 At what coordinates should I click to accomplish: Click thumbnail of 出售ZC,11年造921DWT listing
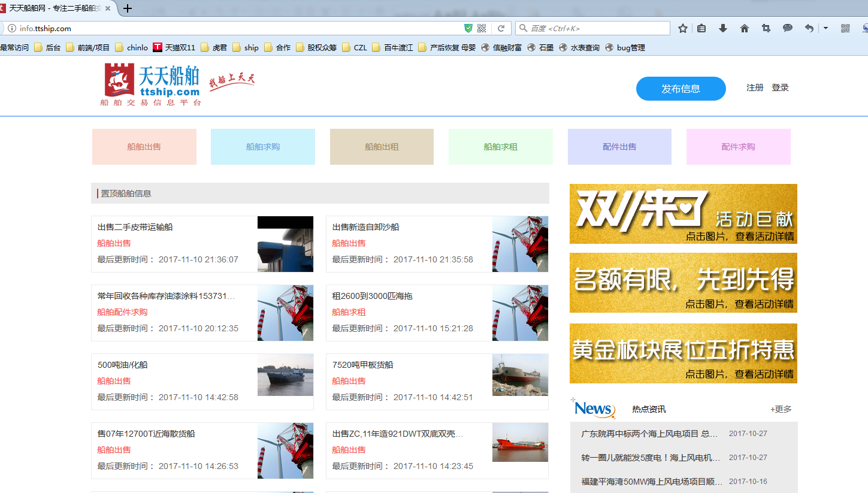point(520,442)
